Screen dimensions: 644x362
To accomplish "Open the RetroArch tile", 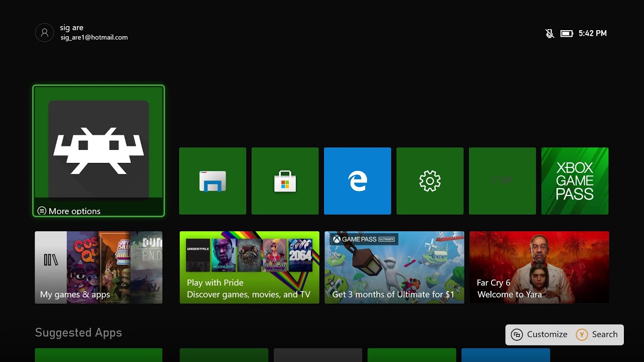I will tap(99, 151).
